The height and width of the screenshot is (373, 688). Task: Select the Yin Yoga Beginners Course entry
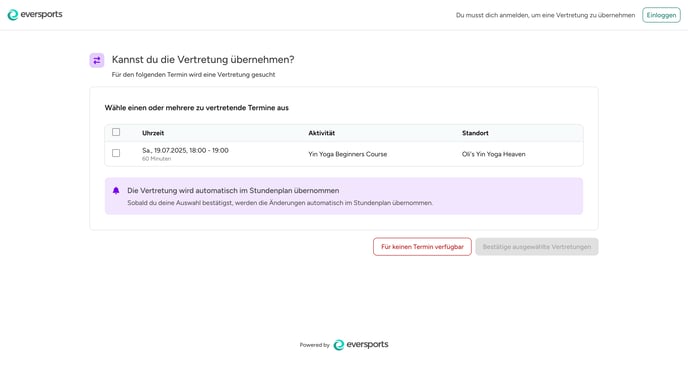click(x=348, y=154)
